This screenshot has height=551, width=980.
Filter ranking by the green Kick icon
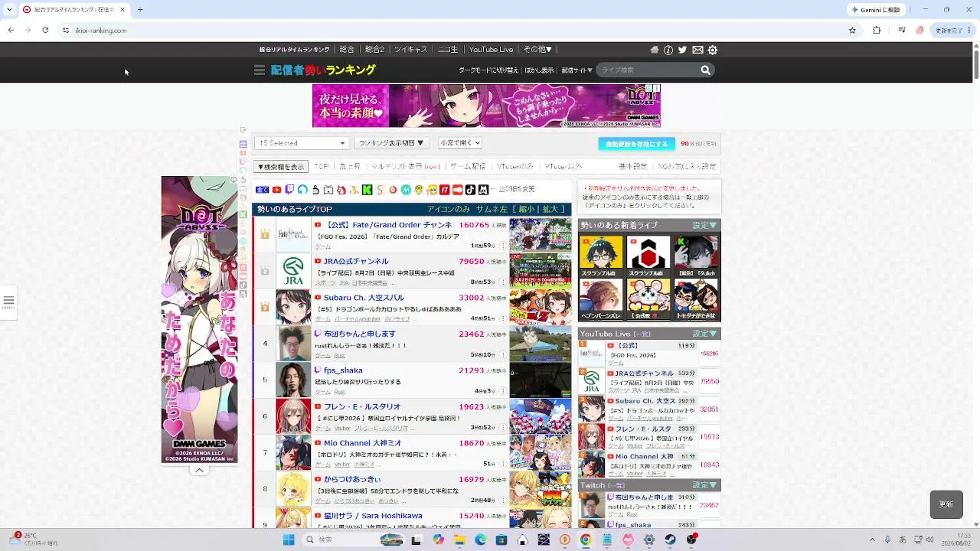(x=367, y=190)
